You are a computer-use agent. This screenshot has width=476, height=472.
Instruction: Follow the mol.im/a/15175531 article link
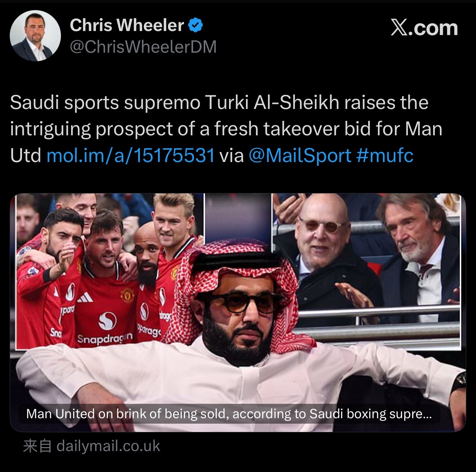click(131, 155)
